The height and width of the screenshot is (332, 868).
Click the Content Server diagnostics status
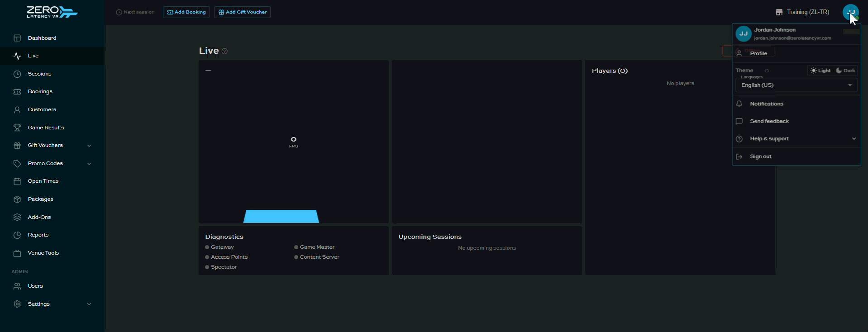tap(317, 257)
